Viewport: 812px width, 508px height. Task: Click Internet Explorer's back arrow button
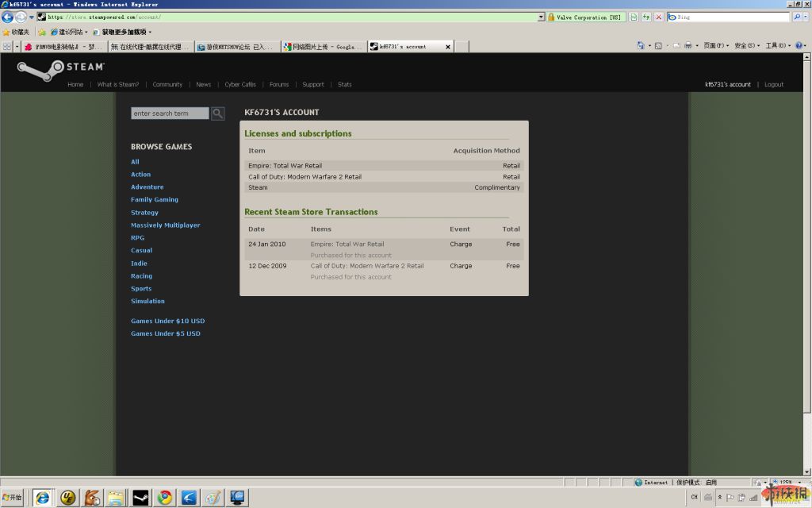[x=8, y=17]
